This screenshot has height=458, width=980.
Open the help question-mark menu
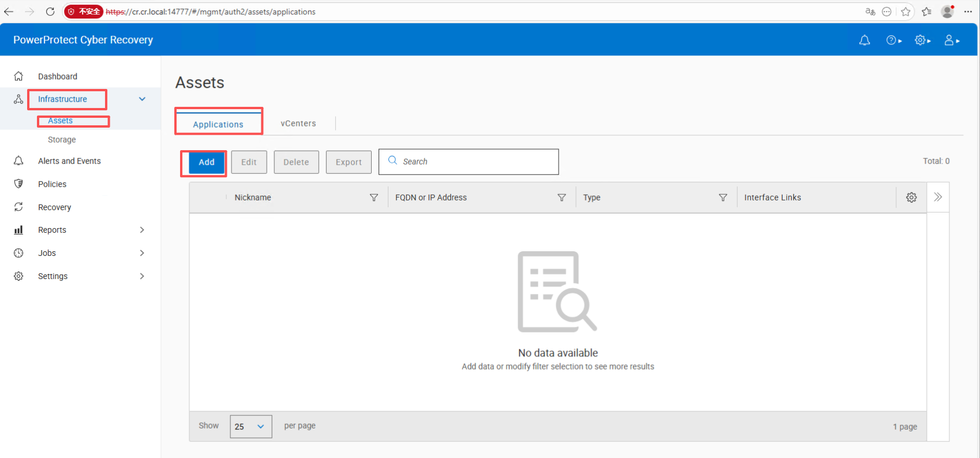(x=893, y=40)
